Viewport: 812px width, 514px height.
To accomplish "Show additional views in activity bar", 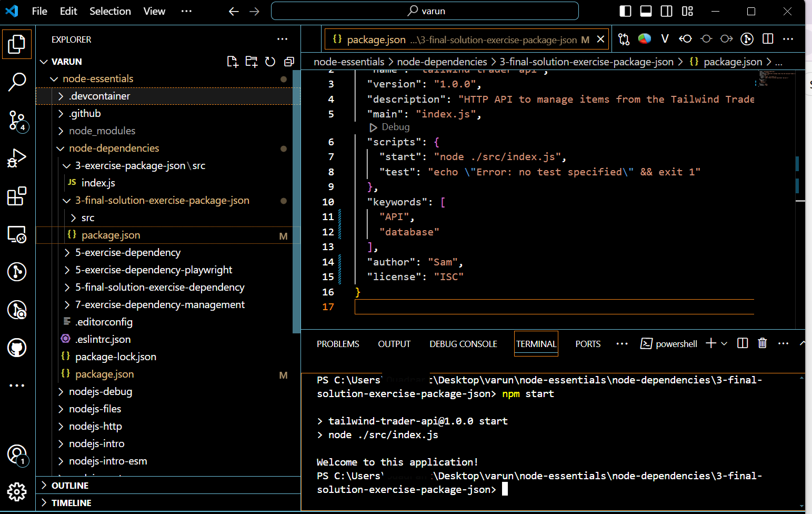I will [x=17, y=385].
